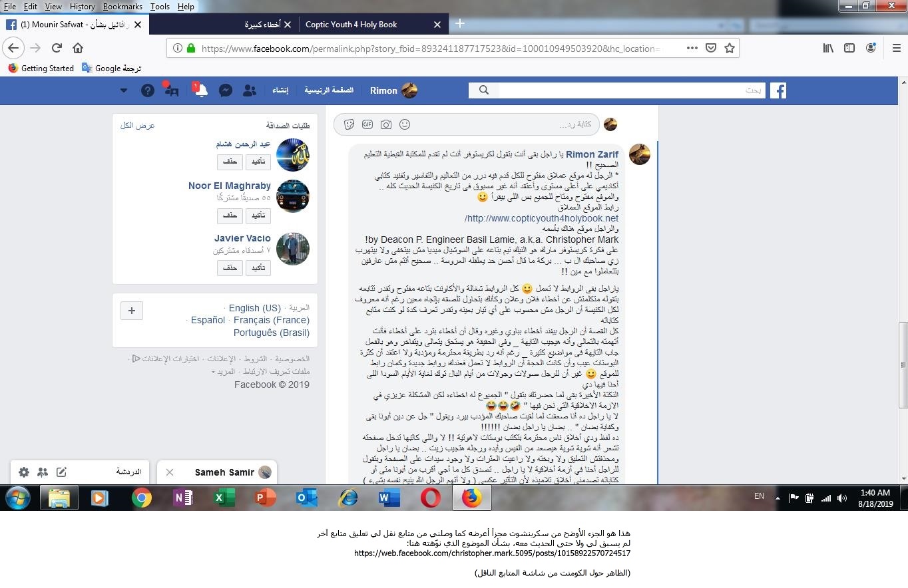Image resolution: width=908 pixels, height=588 pixels.
Task: Open the page actions three-dots menu
Action: (x=692, y=48)
